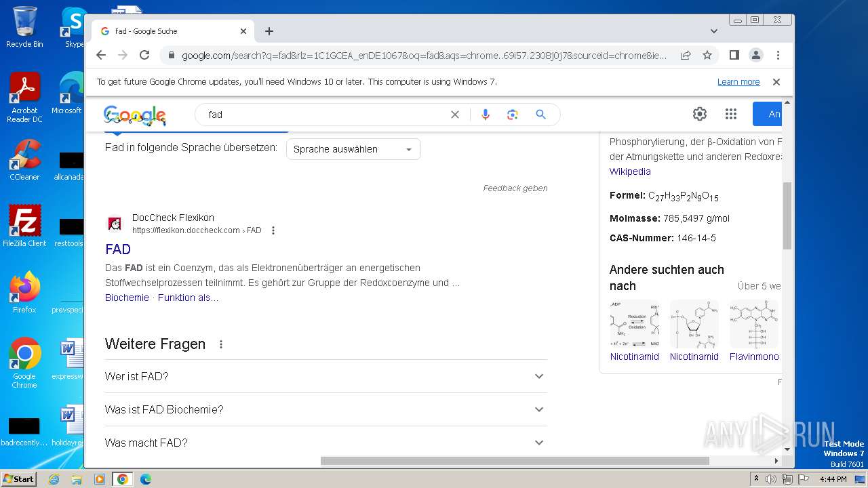Dismiss the Chrome update notification bar
This screenshot has width=868, height=488.
[x=776, y=82]
